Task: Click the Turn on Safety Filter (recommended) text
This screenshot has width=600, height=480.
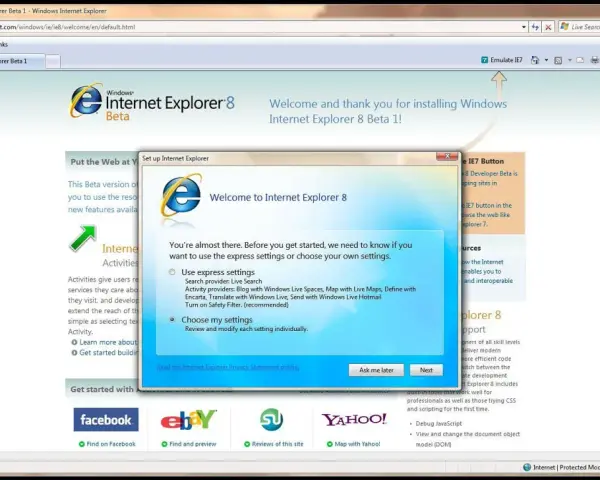Action: coord(237,305)
